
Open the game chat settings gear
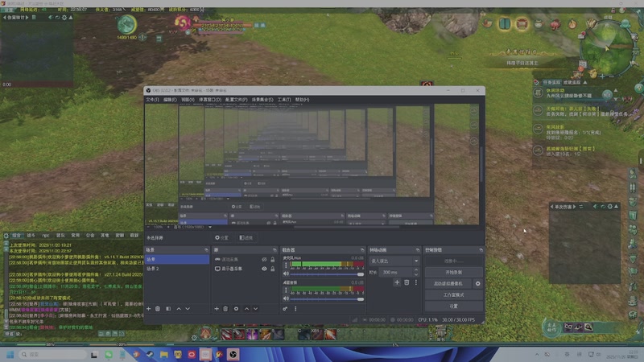(x=6, y=236)
